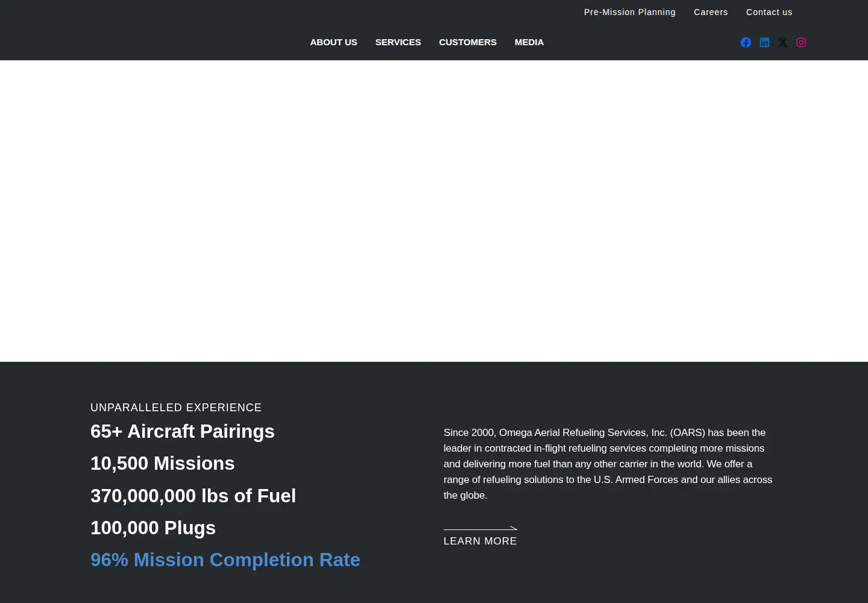Open the Instagram social icon

(801, 42)
